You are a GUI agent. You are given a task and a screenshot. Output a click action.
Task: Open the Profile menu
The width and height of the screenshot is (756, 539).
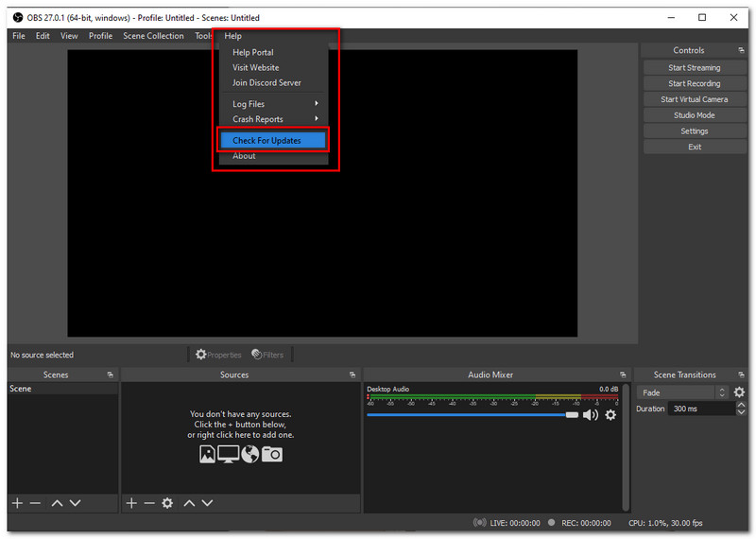pyautogui.click(x=100, y=36)
